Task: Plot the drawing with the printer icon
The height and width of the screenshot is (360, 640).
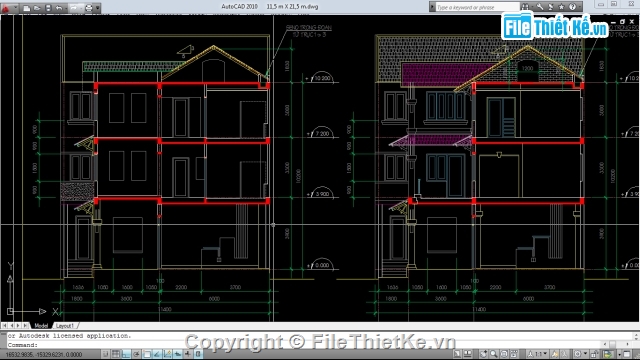Action: pos(89,8)
